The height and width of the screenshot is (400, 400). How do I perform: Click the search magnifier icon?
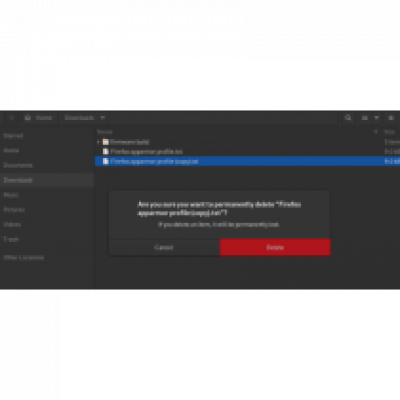pos(348,118)
